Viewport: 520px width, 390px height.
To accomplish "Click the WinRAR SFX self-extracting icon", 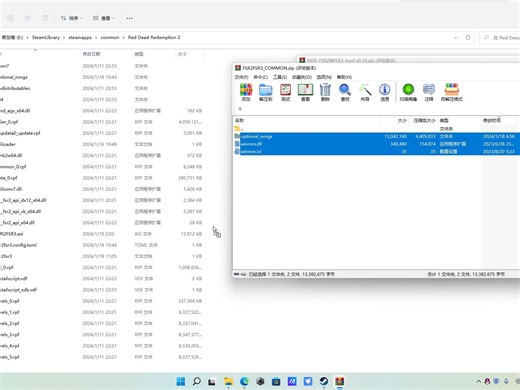I will pyautogui.click(x=452, y=92).
